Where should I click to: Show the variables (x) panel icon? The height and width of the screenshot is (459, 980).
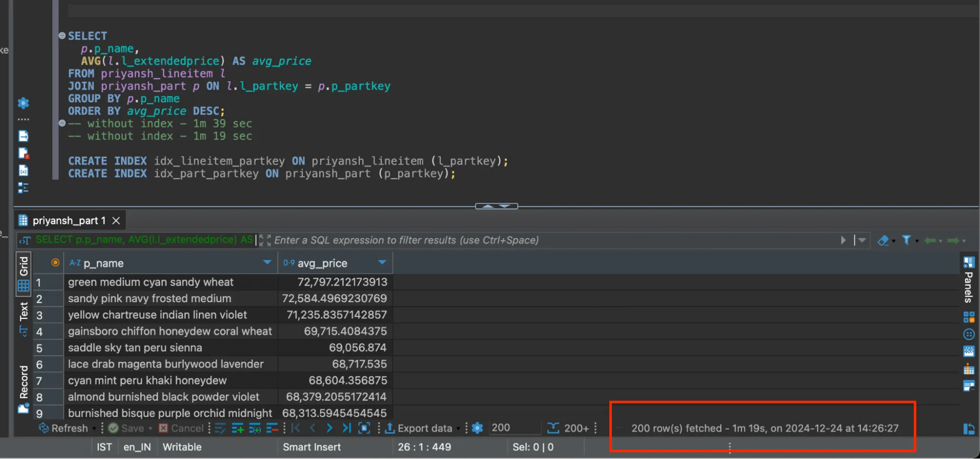23,170
